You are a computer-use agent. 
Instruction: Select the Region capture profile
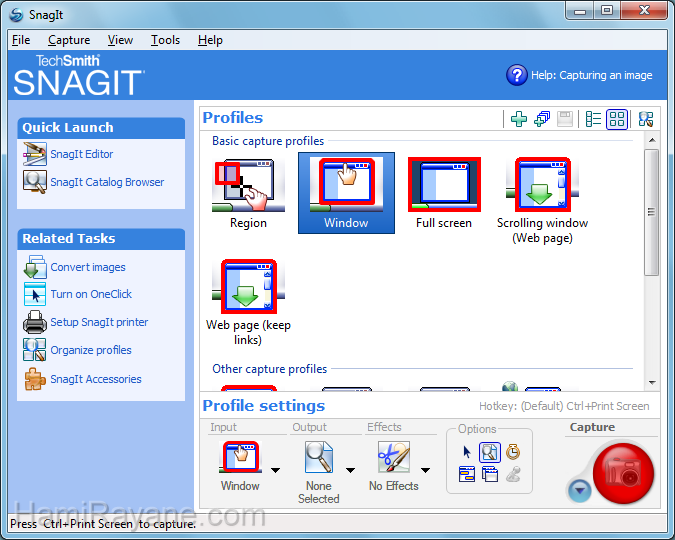tap(248, 194)
